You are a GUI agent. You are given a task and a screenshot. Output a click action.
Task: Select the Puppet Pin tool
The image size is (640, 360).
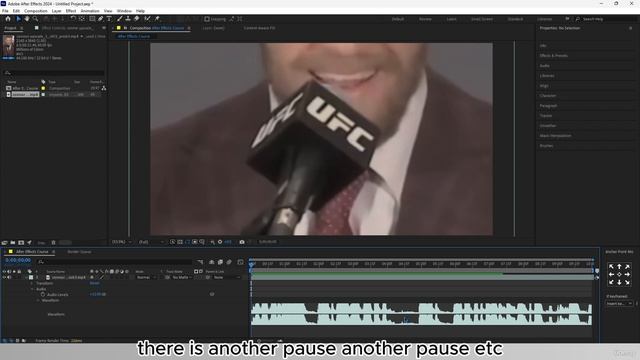(157, 19)
